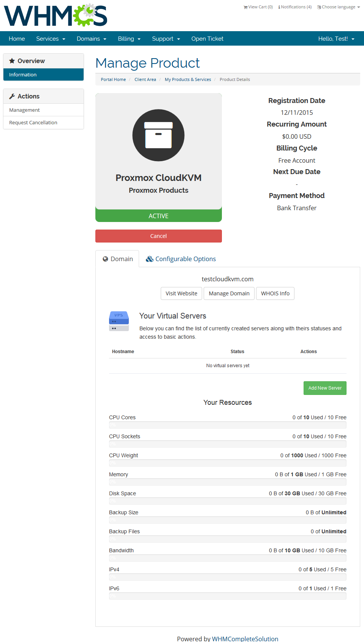Click the Actions wrench icon
364x642 pixels.
(x=12, y=96)
